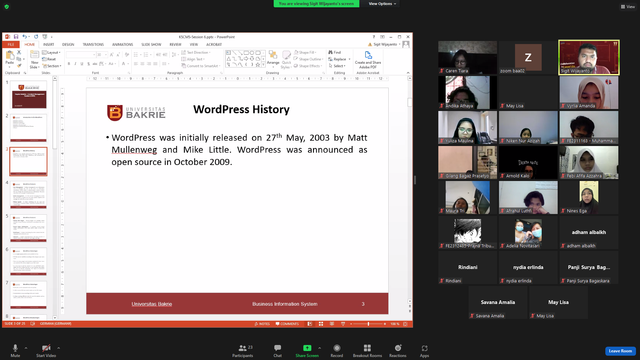640x360 pixels.
Task: Switch to Slide Sorter view
Action: [321, 324]
